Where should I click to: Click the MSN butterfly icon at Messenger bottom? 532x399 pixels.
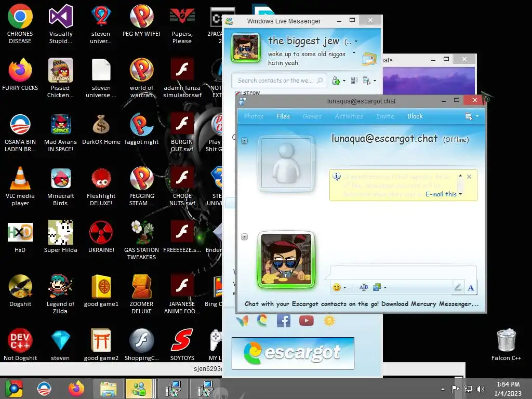(x=242, y=321)
